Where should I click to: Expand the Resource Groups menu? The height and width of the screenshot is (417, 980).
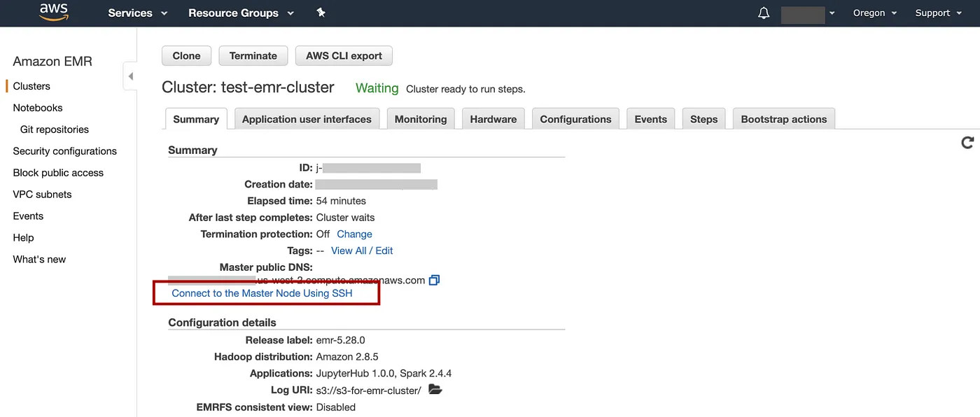click(x=241, y=13)
